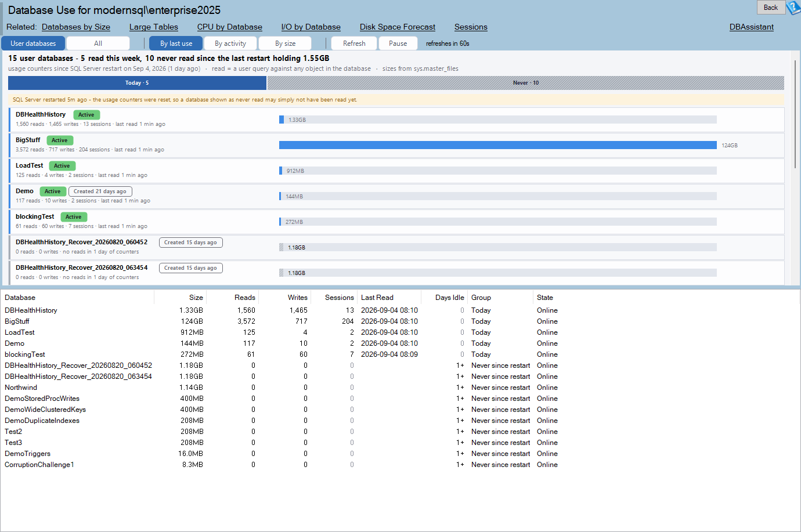
Task: Click the help icon beside Back
Action: (793, 8)
